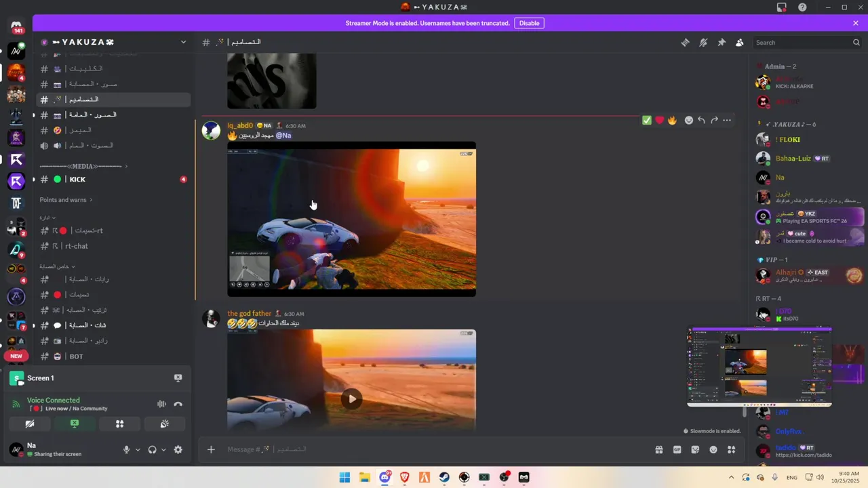Viewport: 868px width, 488px height.
Task: Open Steam from taskbar
Action: pos(444,477)
